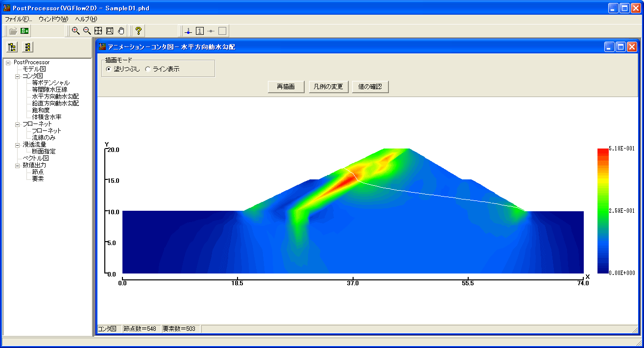
Task: Click the fit-to-window view icon
Action: click(x=110, y=31)
